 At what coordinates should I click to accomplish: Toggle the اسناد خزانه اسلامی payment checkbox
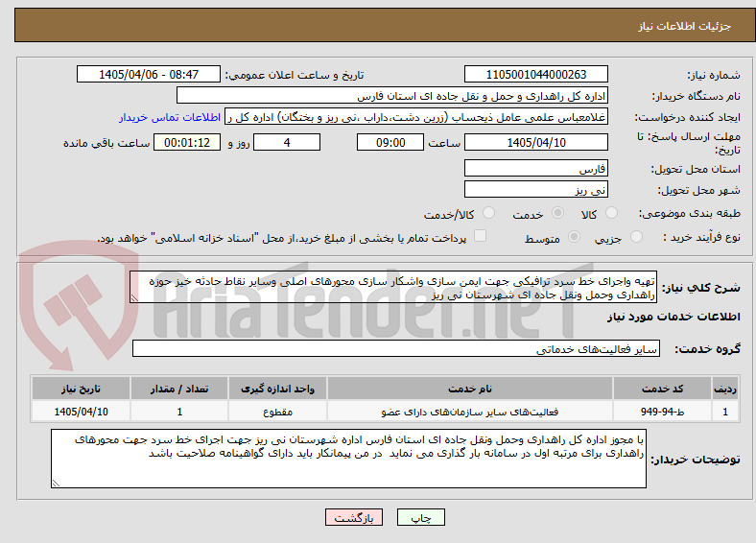[481, 236]
